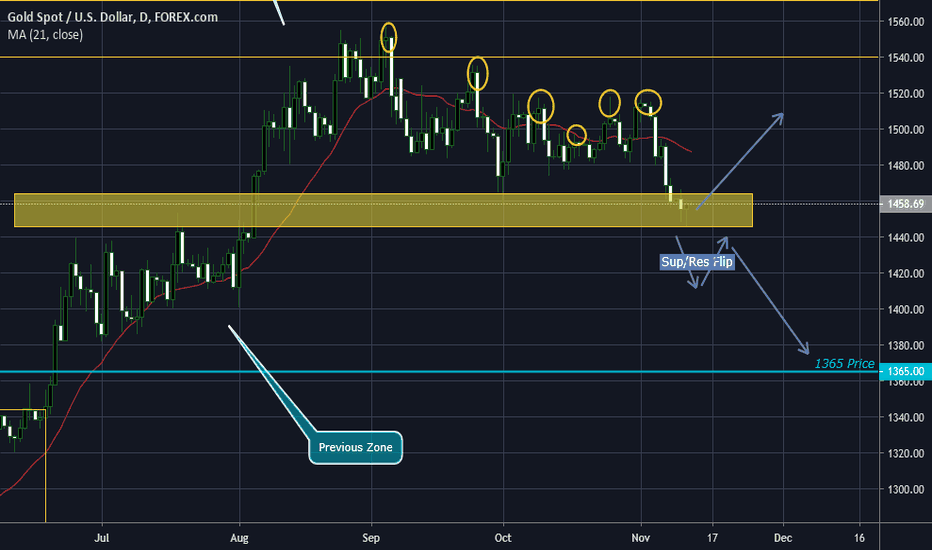
Task: Click the 1340.00 price axis label
Action: tap(906, 417)
